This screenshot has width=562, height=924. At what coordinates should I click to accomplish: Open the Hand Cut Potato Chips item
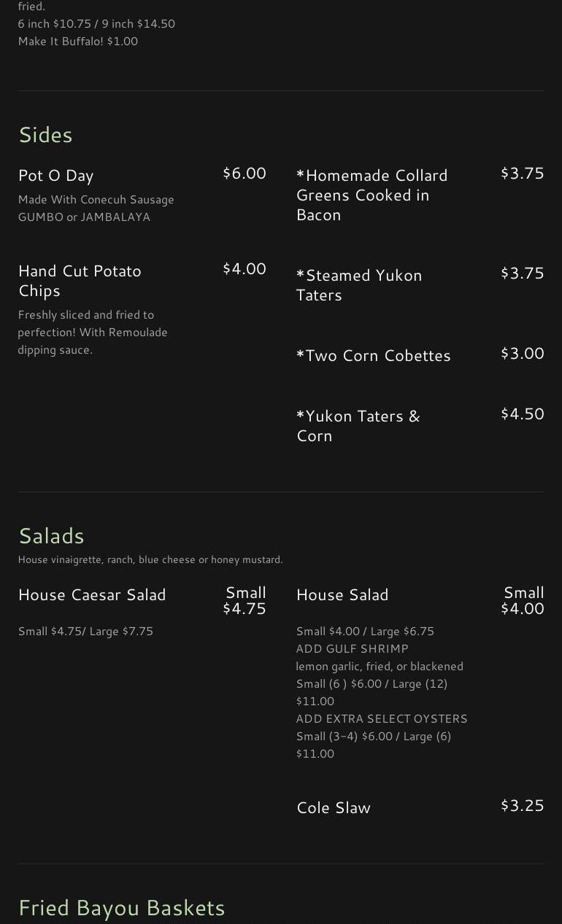click(80, 280)
